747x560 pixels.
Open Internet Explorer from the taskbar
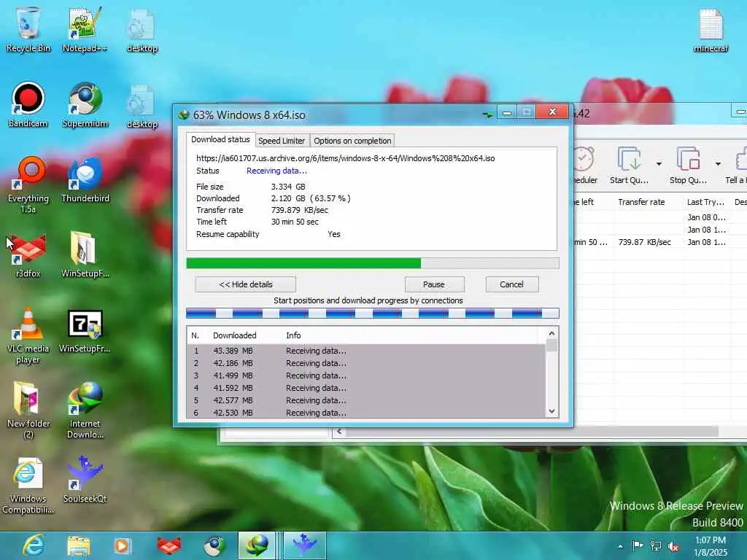coord(34,545)
